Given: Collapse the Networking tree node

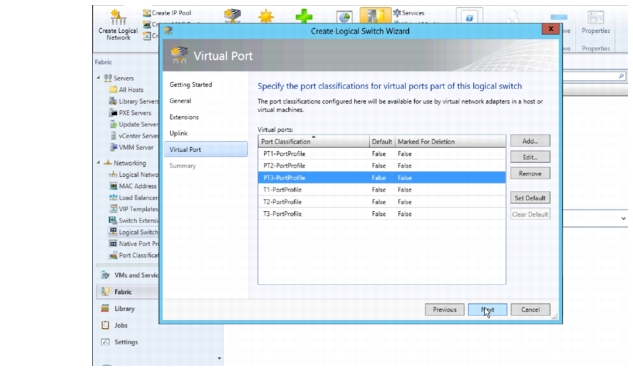Looking at the screenshot, I should [99, 162].
